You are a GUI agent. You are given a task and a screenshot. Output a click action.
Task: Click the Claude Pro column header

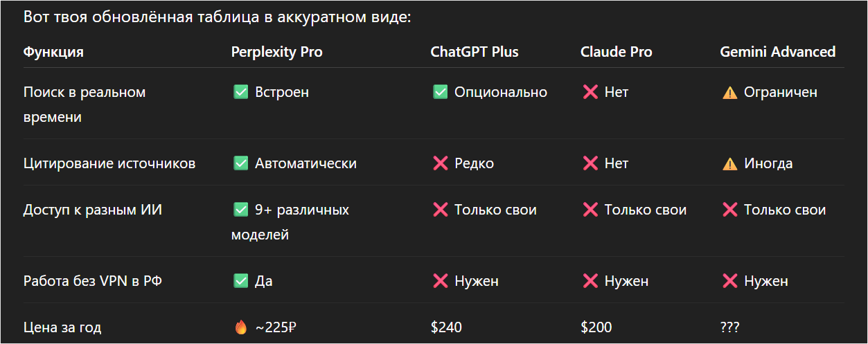coord(616,52)
